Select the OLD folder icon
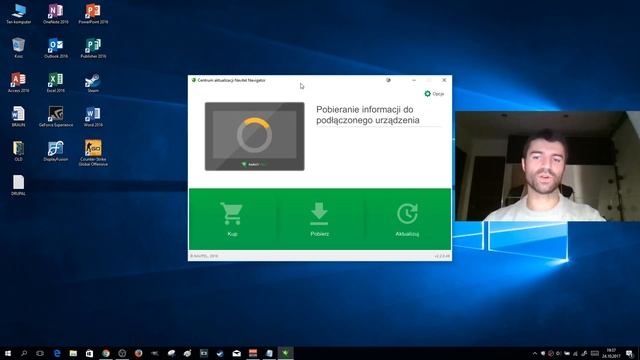Image resolution: width=640 pixels, height=360 pixels. pyautogui.click(x=18, y=151)
